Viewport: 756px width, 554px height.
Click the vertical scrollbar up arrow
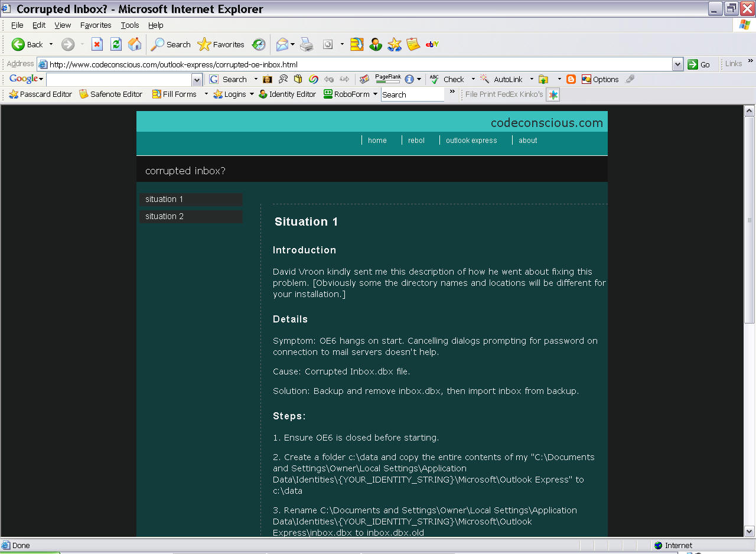(x=750, y=111)
